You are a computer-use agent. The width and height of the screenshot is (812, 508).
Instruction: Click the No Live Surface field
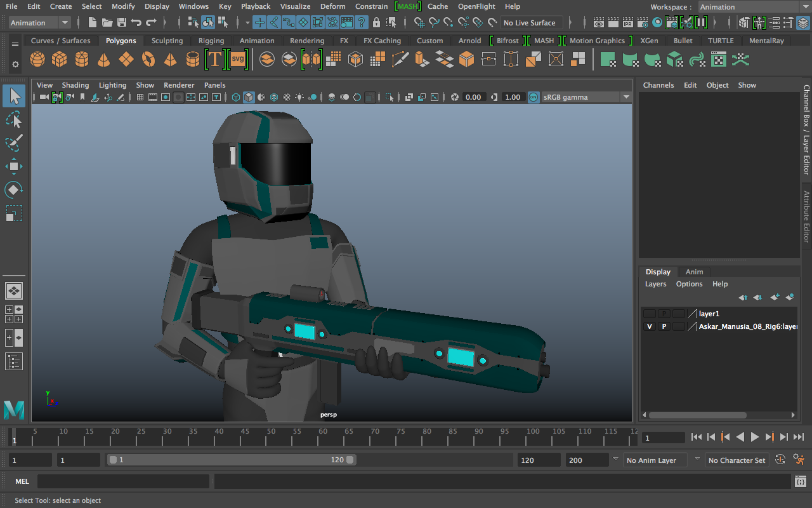(x=532, y=23)
